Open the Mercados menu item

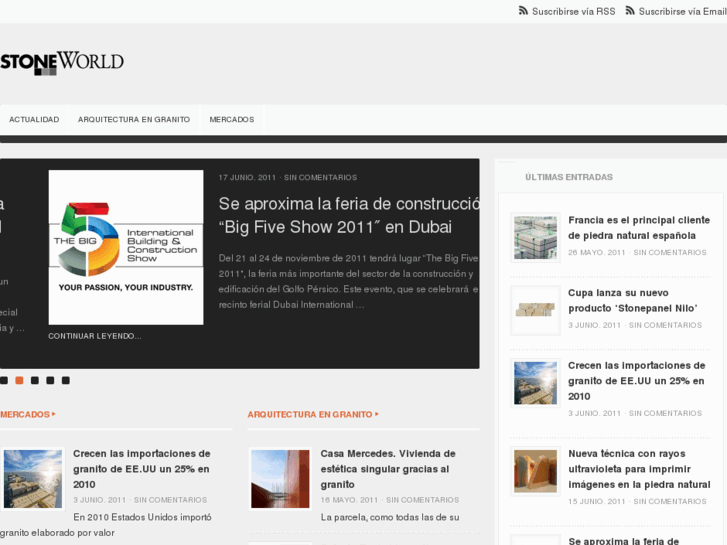point(232,120)
